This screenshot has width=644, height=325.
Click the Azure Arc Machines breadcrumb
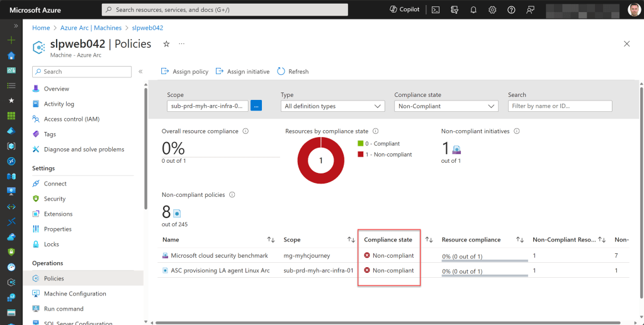91,28
